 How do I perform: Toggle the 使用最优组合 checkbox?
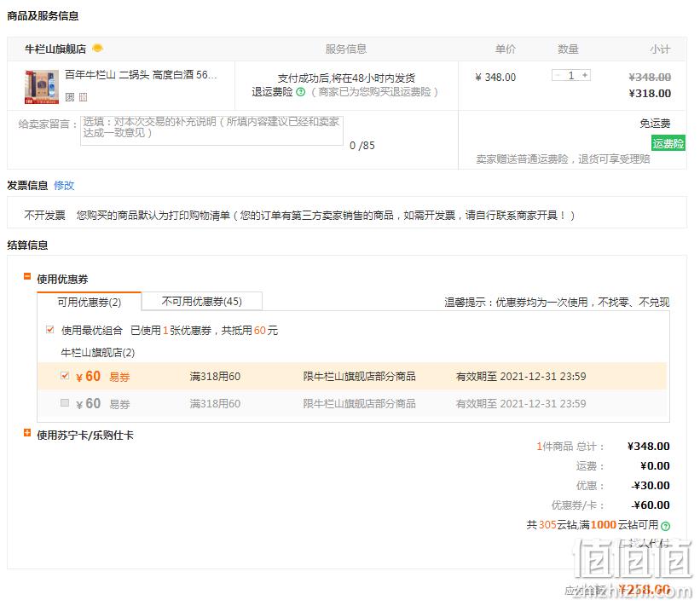(50, 330)
